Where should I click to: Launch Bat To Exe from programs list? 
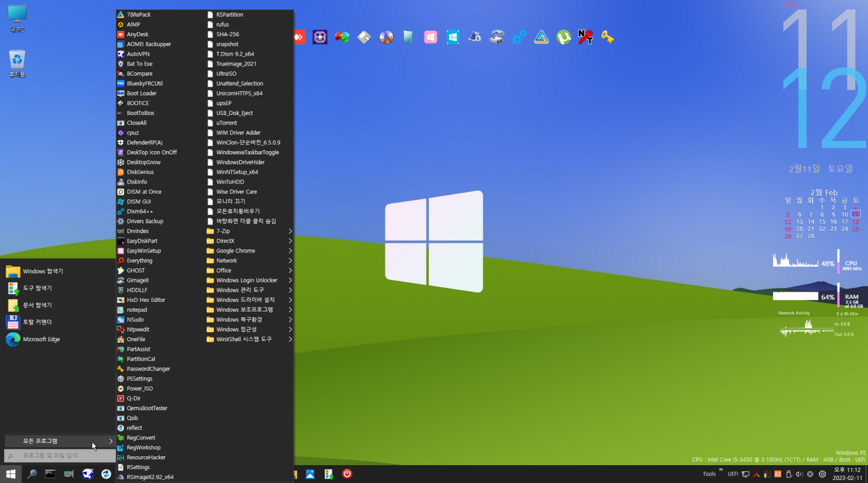click(160, 64)
